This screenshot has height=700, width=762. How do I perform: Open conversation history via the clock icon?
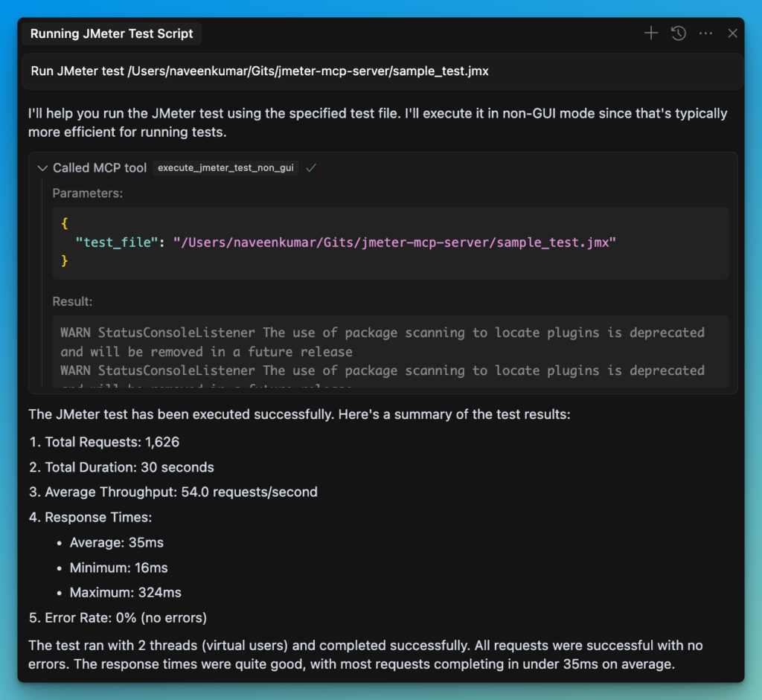tap(678, 33)
